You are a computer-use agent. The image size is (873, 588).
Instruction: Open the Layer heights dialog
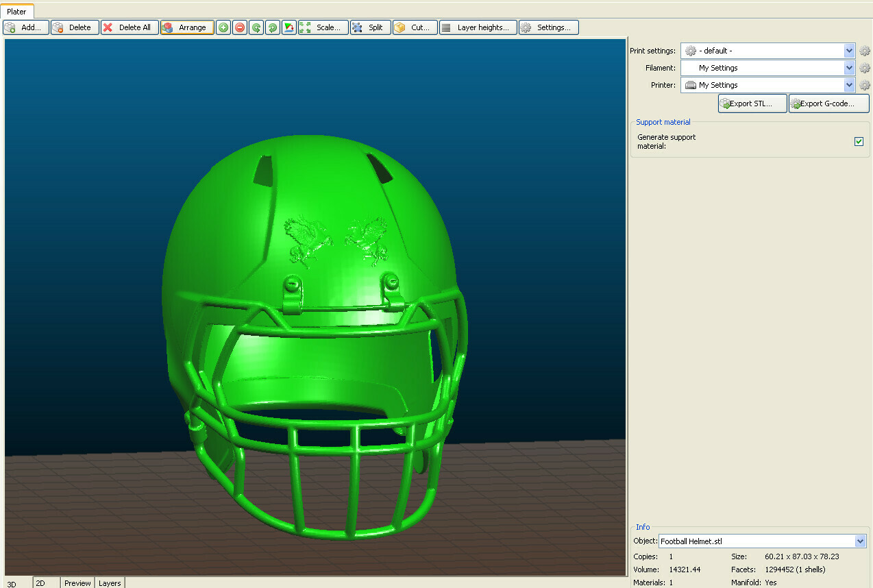[478, 27]
